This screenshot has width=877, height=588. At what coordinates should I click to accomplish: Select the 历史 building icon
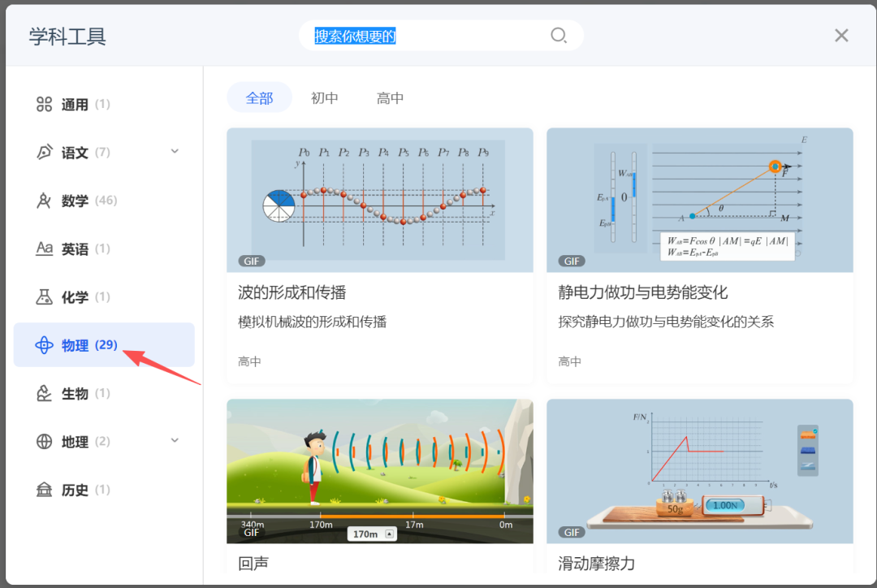click(45, 490)
